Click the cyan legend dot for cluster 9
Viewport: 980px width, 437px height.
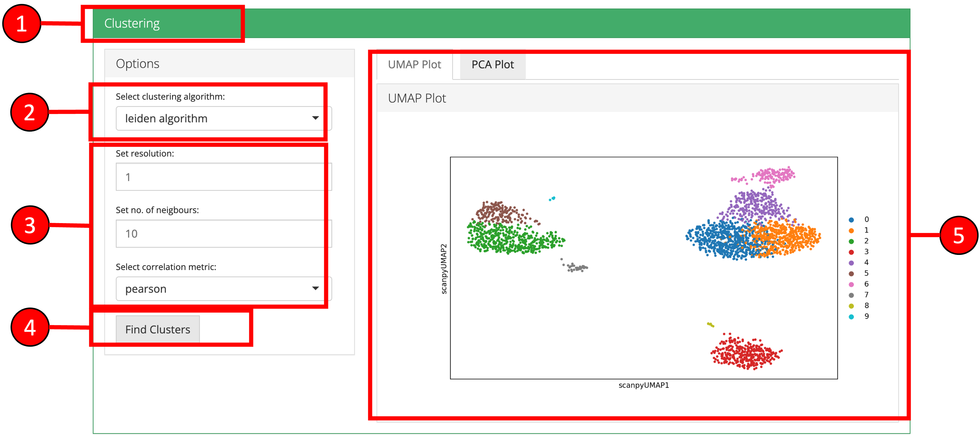[851, 317]
